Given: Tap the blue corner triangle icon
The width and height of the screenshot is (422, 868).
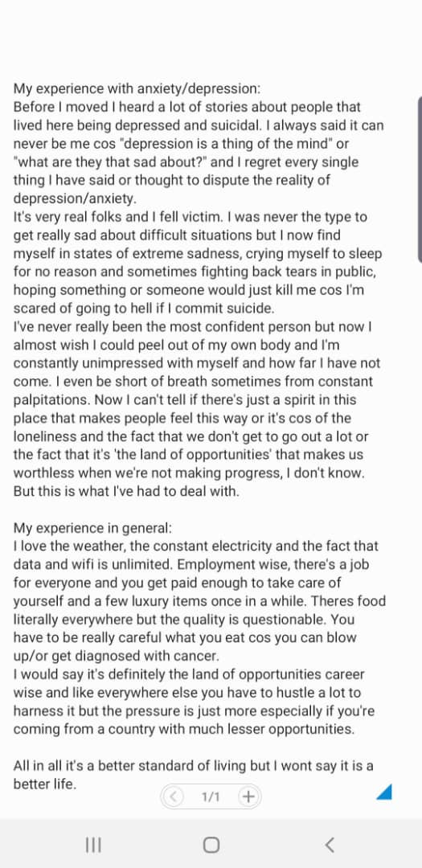Looking at the screenshot, I should pyautogui.click(x=384, y=792).
